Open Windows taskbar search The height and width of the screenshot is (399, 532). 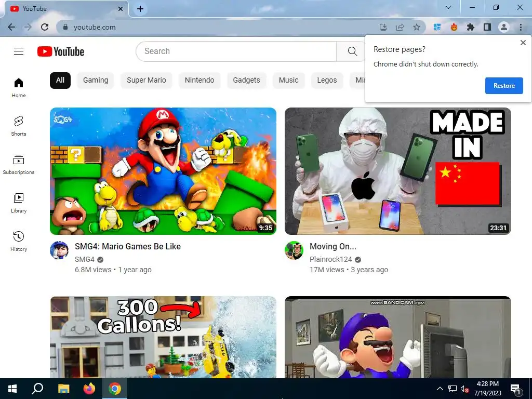click(37, 389)
